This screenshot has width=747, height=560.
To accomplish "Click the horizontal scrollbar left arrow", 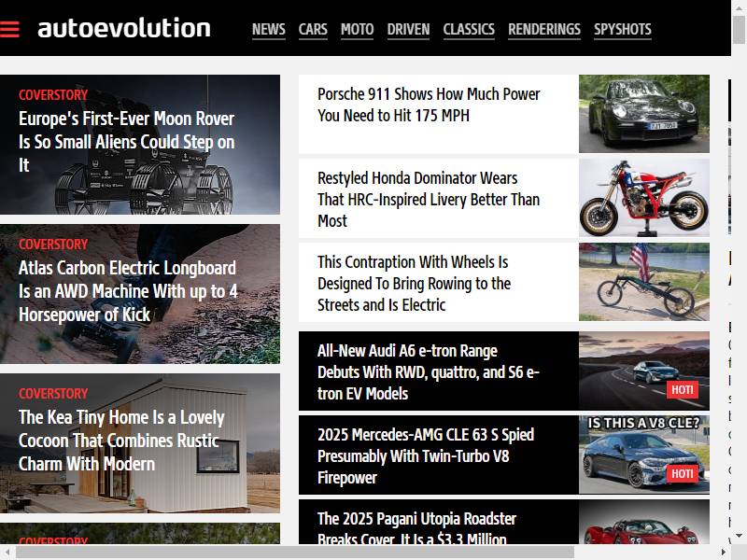I will 7,553.
